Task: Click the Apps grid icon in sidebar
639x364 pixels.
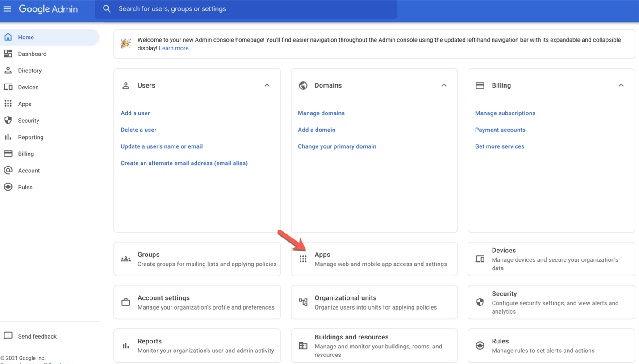Action: [x=8, y=104]
